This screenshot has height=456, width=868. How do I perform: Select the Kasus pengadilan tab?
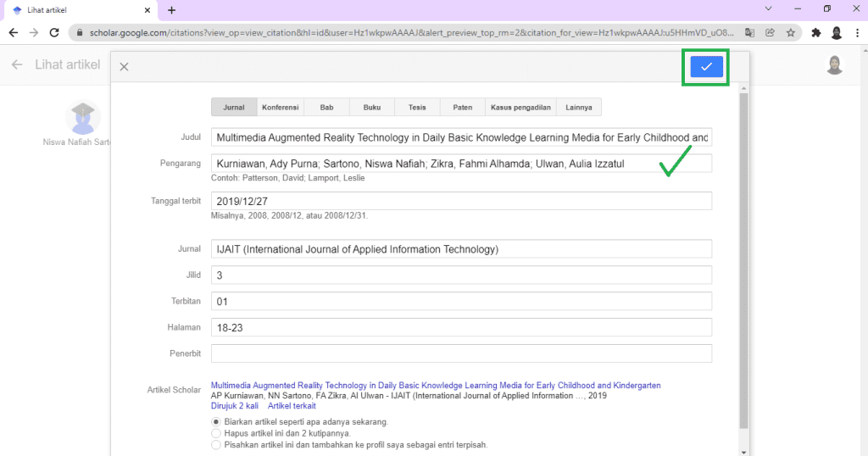pyautogui.click(x=520, y=108)
